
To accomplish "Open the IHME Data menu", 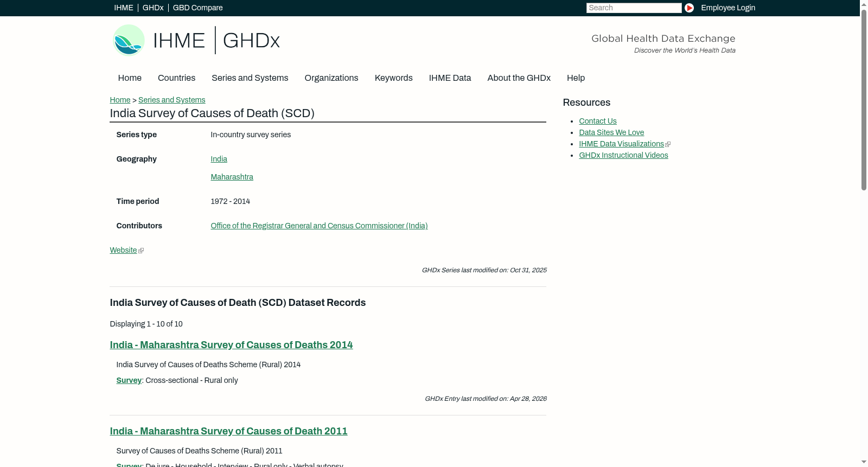I will [450, 78].
